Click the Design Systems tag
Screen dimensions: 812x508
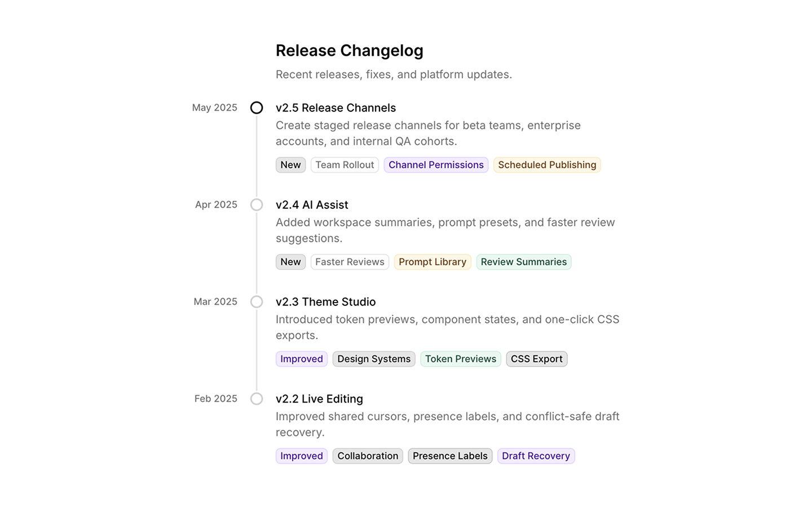(374, 359)
